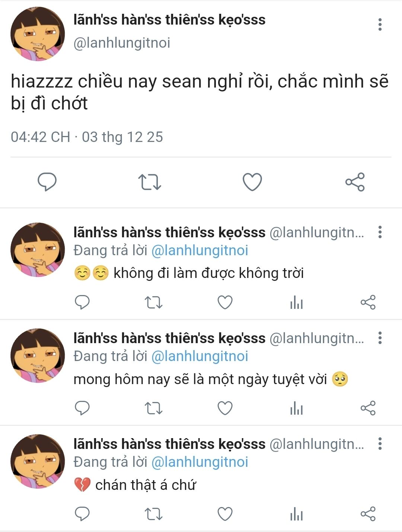Viewport: 402px width, 532px height.
Task: Open the main tweet author's profile picture
Action: coord(38,34)
